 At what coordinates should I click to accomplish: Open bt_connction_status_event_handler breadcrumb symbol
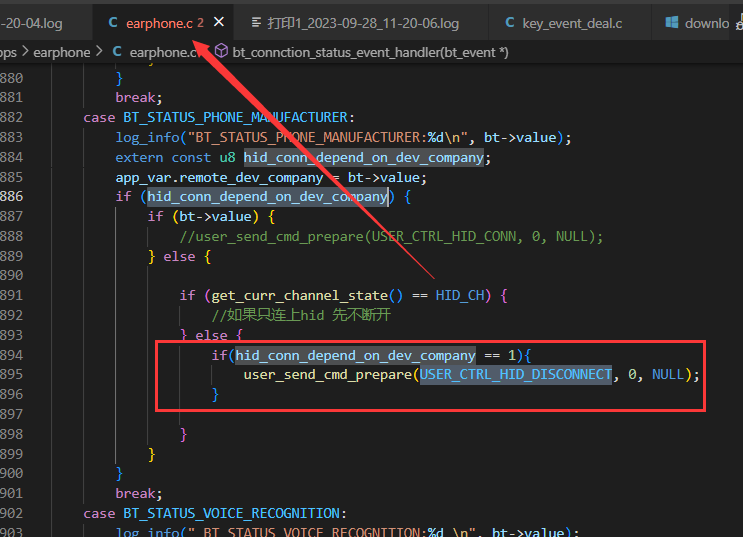(x=371, y=53)
